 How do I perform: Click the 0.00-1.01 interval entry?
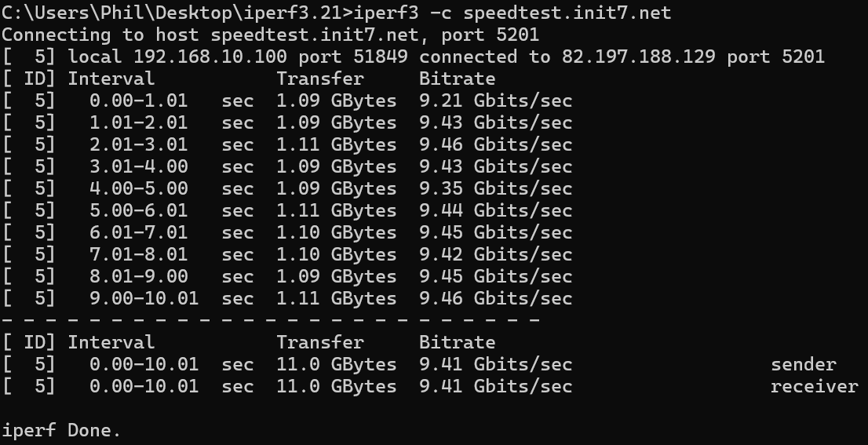click(138, 100)
